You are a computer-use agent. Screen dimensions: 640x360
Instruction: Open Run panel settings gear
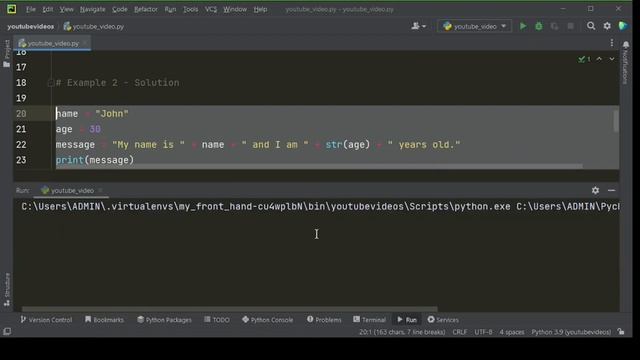(595, 190)
